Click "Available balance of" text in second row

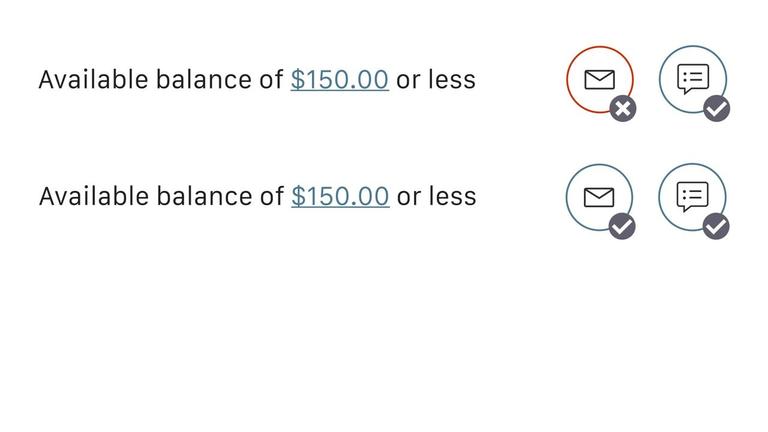[160, 196]
